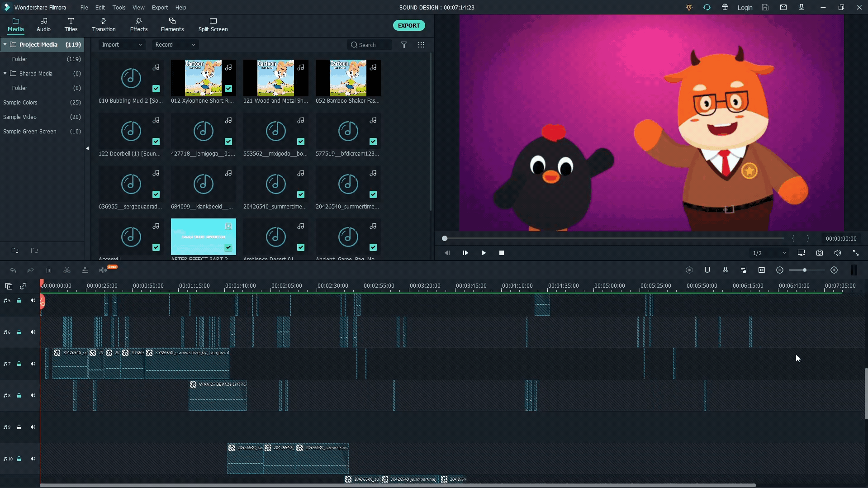Toggle the lock on audio track 5
The width and height of the screenshot is (868, 488).
point(19,300)
